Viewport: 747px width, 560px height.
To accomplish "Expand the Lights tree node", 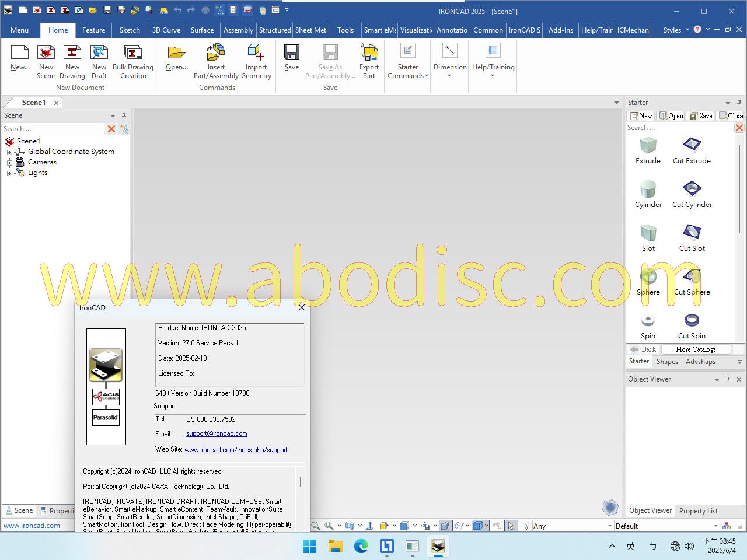I will tap(9, 173).
